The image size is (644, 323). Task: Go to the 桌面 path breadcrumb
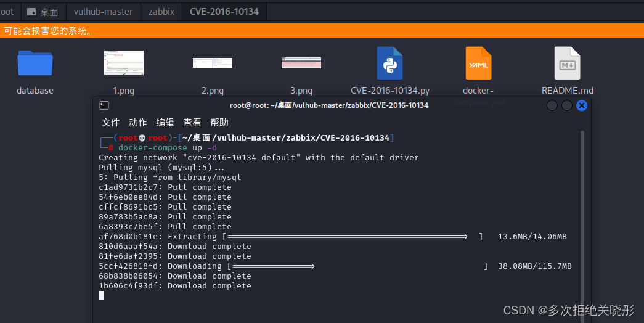44,12
